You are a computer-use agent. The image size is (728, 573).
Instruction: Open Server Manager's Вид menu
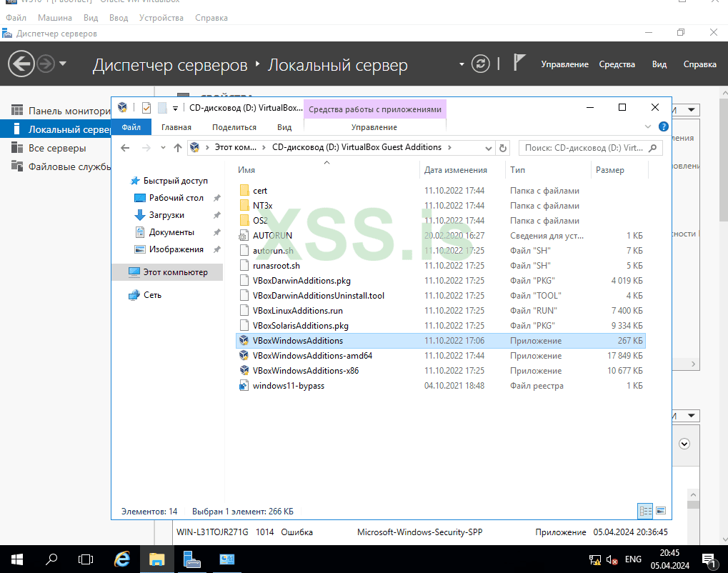[x=659, y=64]
